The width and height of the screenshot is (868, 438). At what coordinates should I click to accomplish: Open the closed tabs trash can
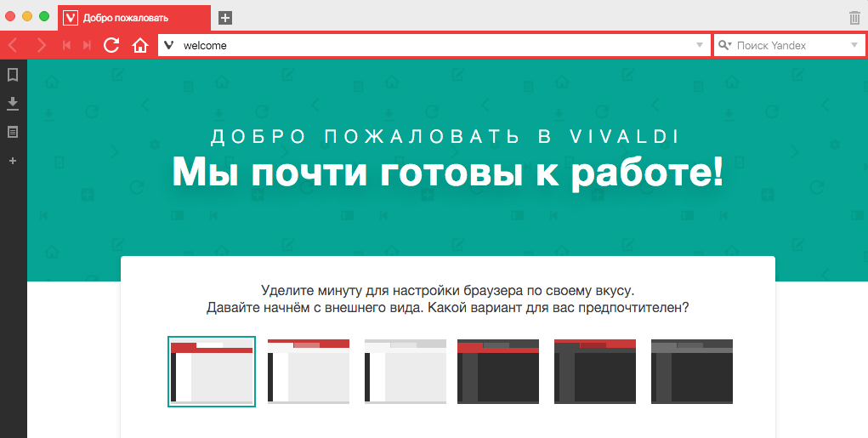pyautogui.click(x=854, y=18)
